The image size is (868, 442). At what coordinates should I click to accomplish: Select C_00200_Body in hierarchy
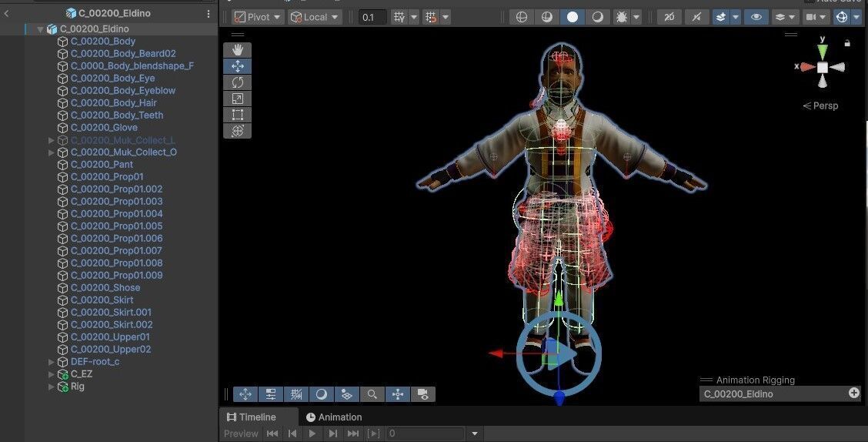click(x=103, y=41)
